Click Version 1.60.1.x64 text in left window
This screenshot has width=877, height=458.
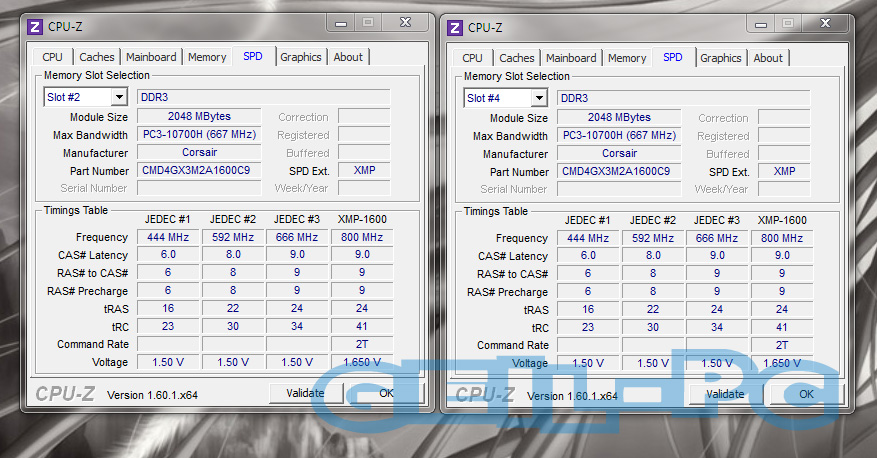coord(152,395)
